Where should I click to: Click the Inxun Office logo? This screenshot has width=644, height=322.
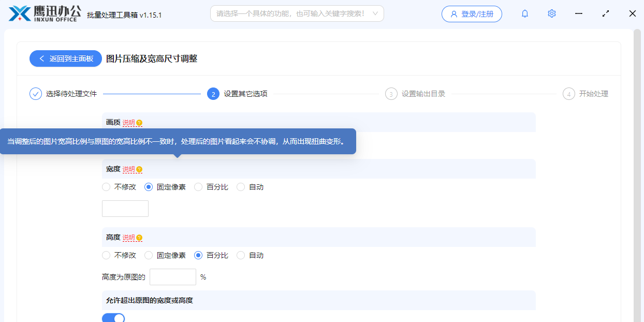click(x=45, y=13)
